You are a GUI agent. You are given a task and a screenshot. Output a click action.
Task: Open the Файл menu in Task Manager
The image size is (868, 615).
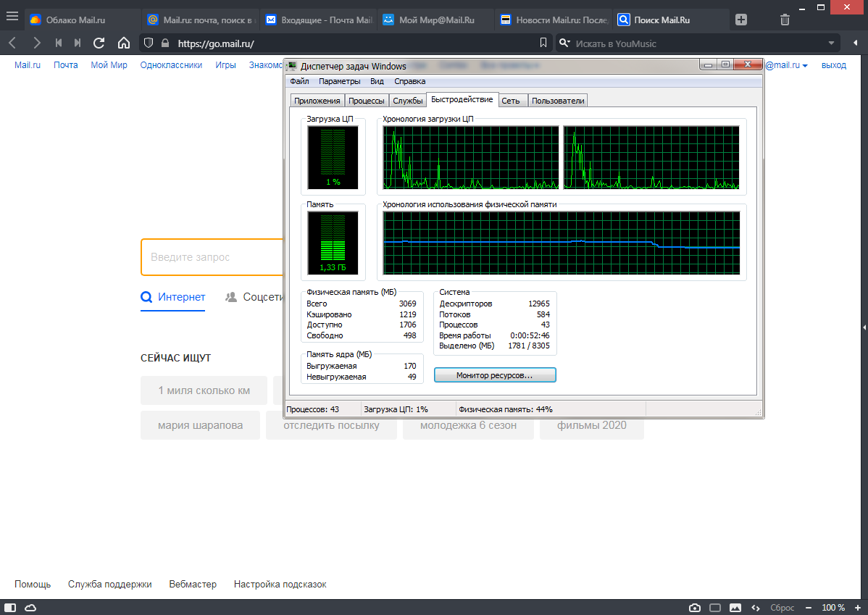(x=299, y=81)
